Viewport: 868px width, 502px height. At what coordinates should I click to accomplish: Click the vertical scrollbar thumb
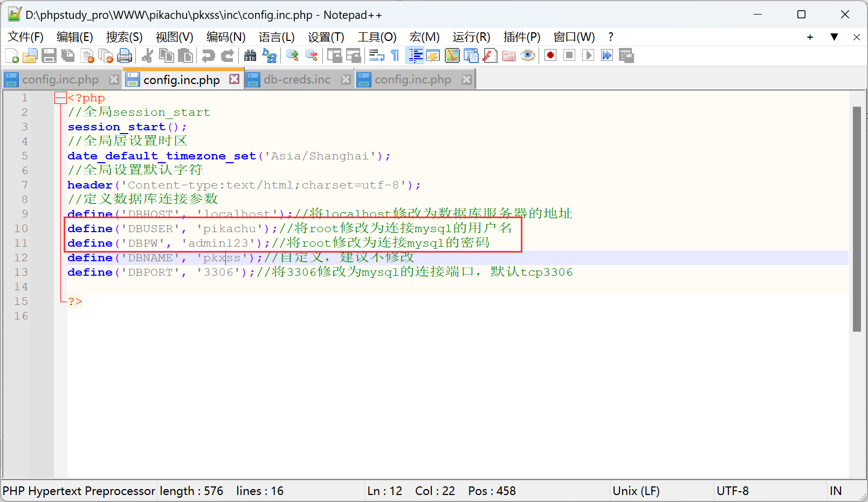coord(857,219)
